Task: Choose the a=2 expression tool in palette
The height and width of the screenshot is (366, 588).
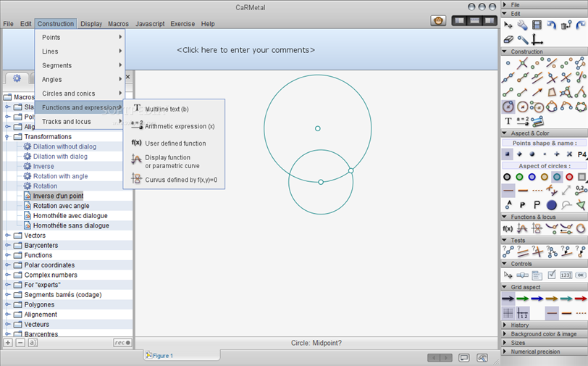Action: [x=522, y=121]
